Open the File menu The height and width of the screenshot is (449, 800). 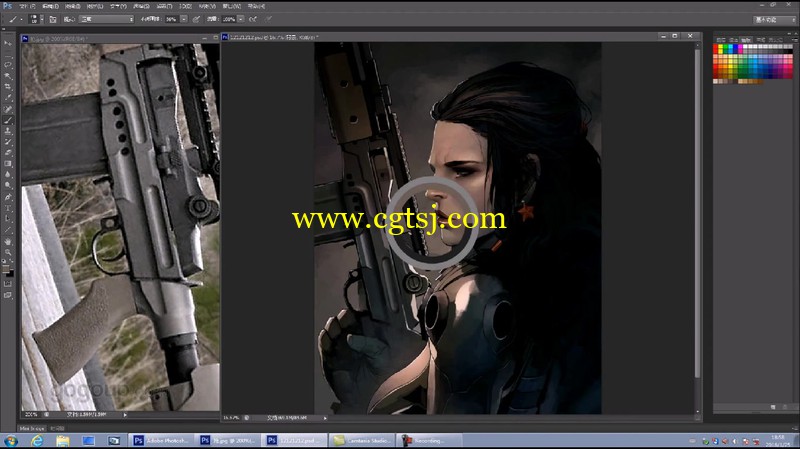27,6
